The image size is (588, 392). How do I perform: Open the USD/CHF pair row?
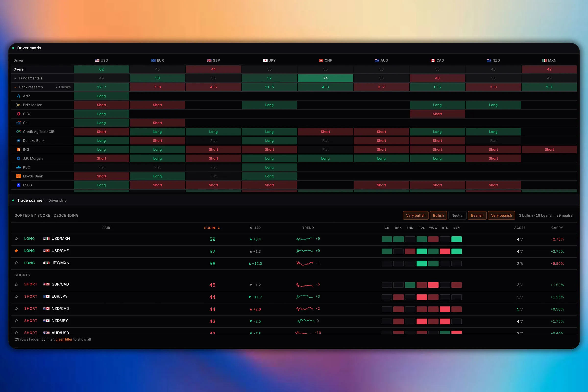coord(294,251)
